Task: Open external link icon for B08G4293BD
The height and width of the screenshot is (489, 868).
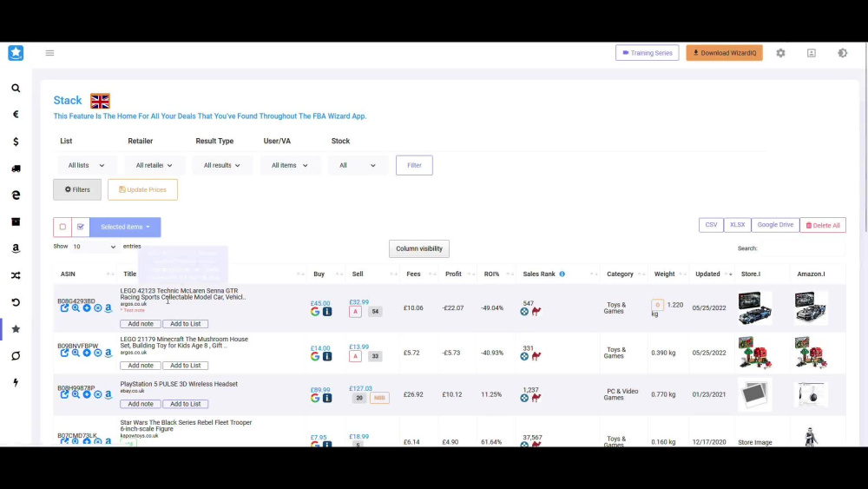Action: (x=64, y=308)
